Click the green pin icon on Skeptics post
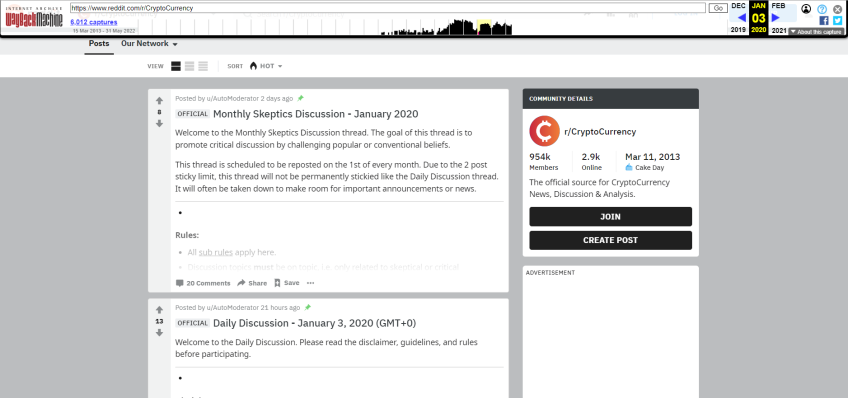The height and width of the screenshot is (398, 848). 301,98
